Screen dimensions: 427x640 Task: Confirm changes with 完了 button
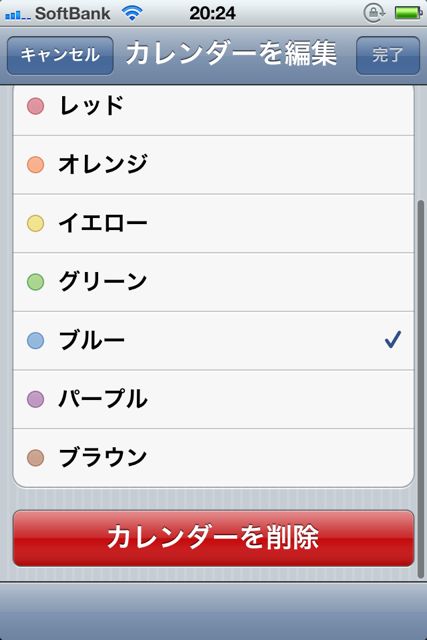coord(388,55)
